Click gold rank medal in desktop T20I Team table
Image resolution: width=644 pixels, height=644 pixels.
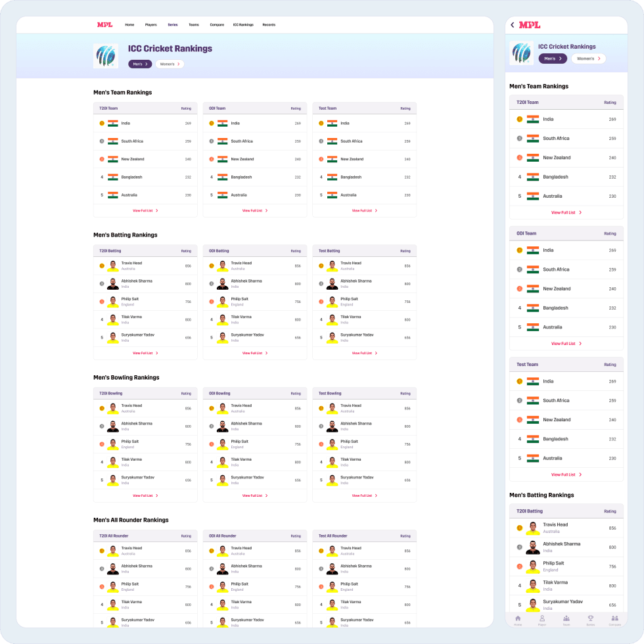click(102, 124)
